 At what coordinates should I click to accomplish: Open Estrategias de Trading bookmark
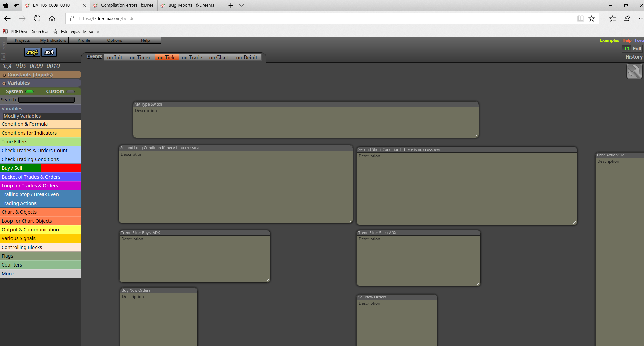pyautogui.click(x=76, y=31)
